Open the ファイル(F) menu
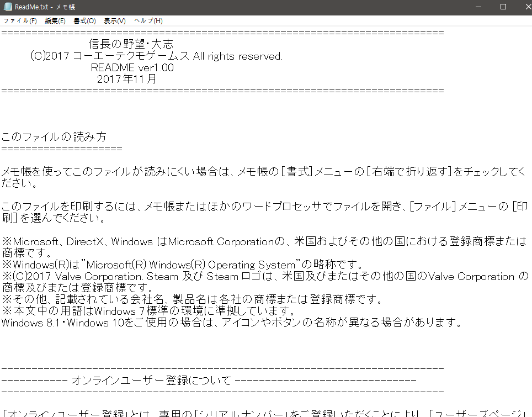The height and width of the screenshot is (417, 532). tap(20, 21)
